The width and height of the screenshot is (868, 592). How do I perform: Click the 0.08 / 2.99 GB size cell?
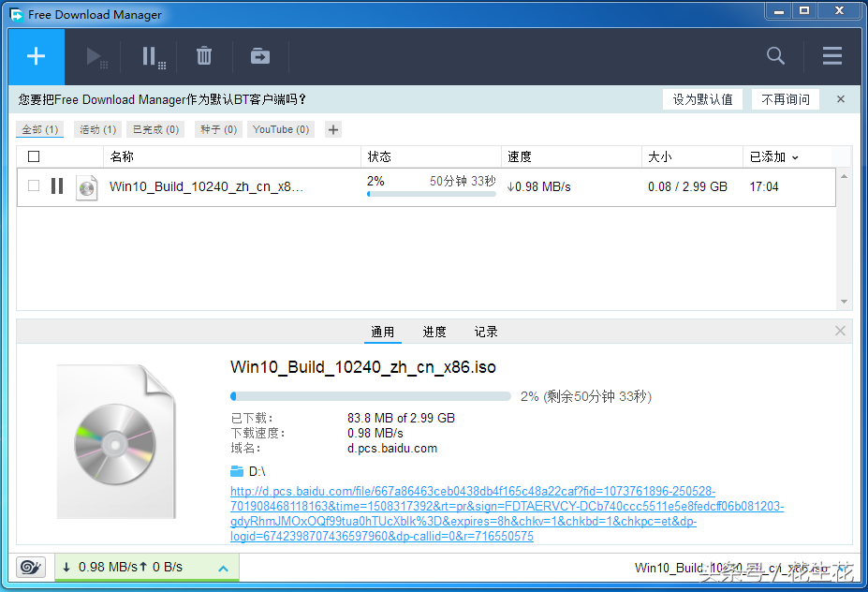click(687, 186)
